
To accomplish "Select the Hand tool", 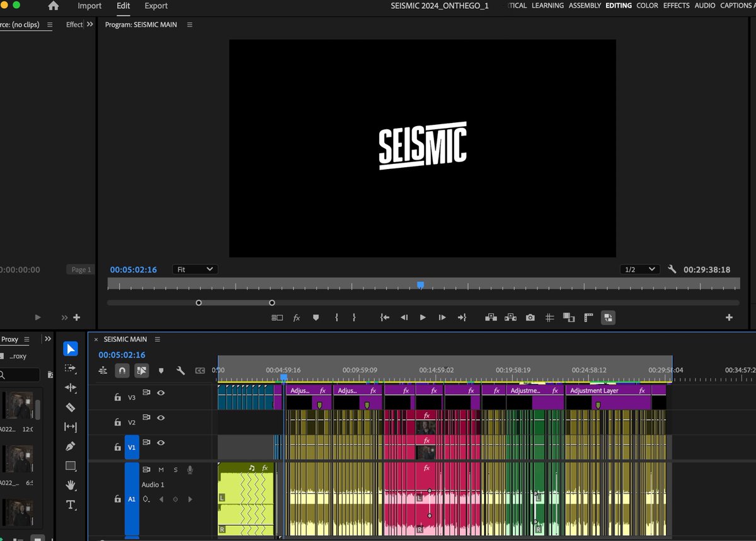I will pos(71,486).
